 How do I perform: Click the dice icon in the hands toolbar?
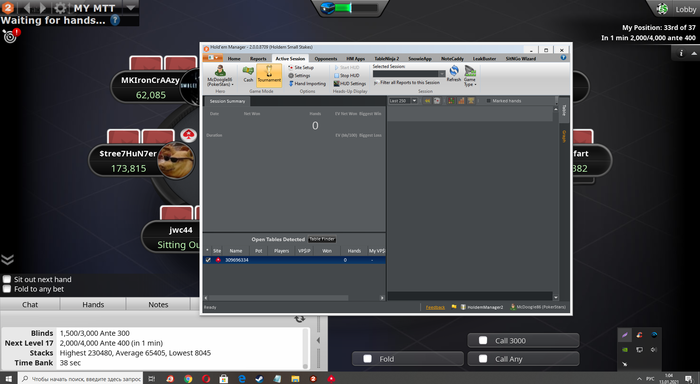coord(437,101)
